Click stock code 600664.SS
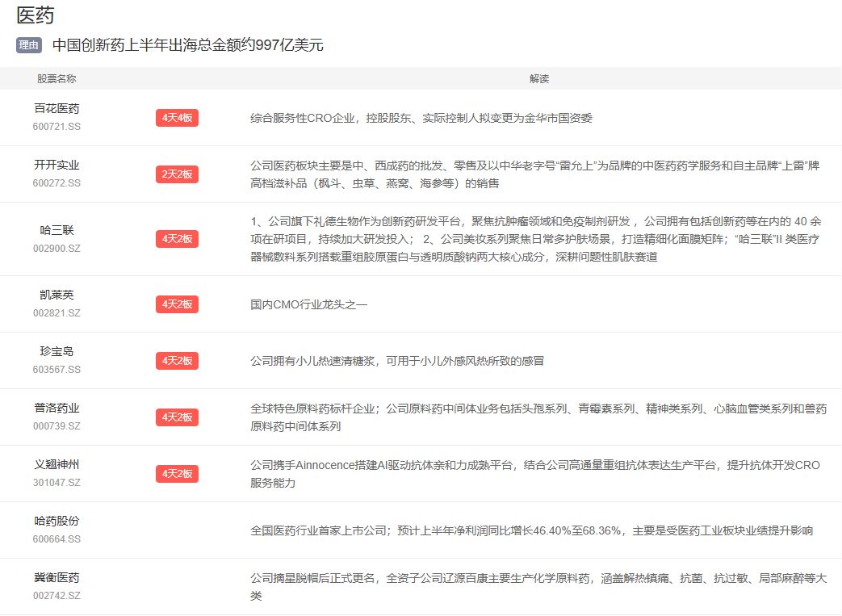The width and height of the screenshot is (842, 616). pyautogui.click(x=57, y=539)
